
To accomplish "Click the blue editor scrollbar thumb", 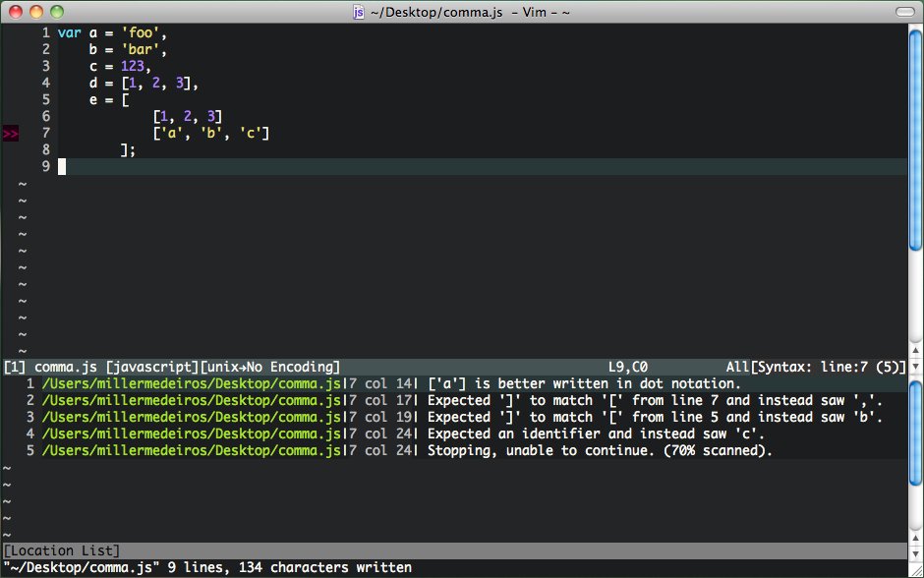I will (x=916, y=141).
